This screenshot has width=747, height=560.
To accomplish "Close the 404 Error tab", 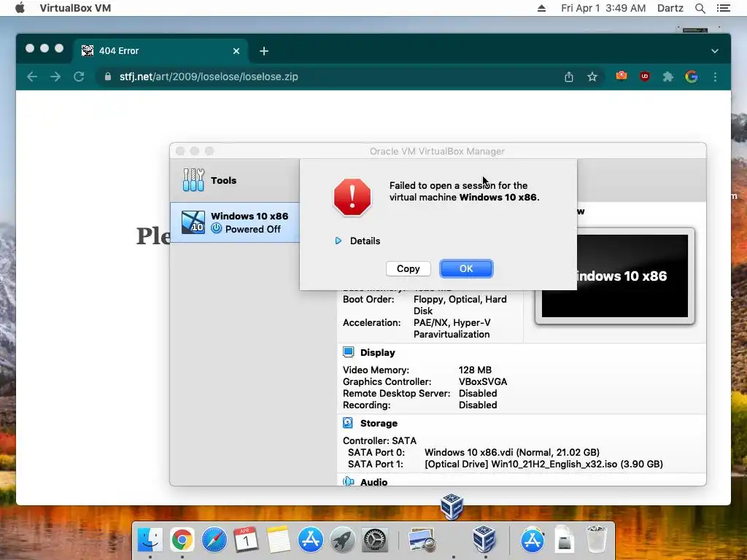I will coord(236,51).
